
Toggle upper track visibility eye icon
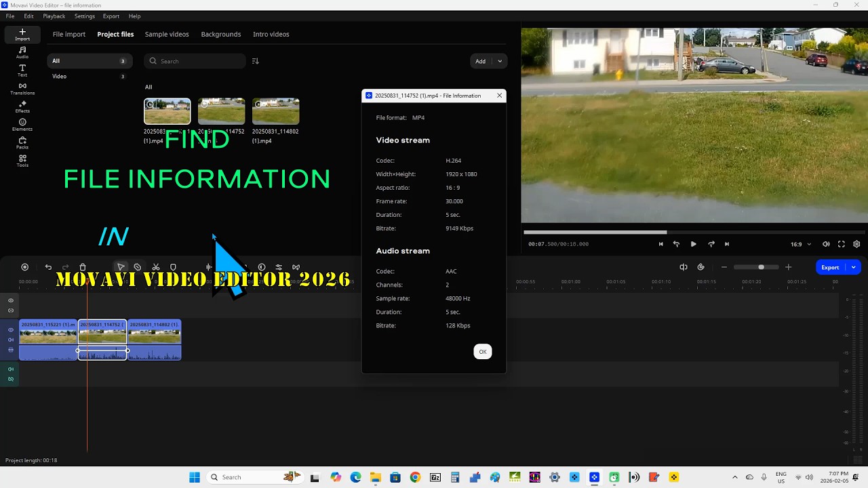pyautogui.click(x=11, y=300)
